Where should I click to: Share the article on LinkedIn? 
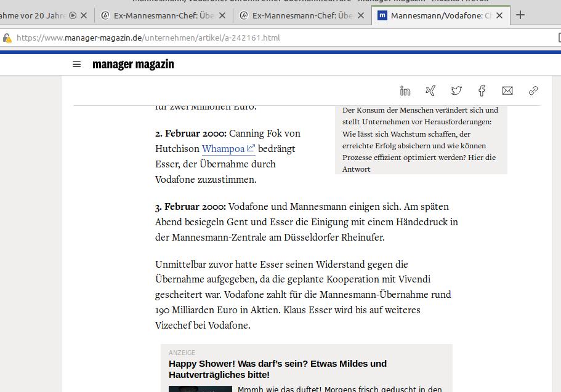(x=405, y=91)
